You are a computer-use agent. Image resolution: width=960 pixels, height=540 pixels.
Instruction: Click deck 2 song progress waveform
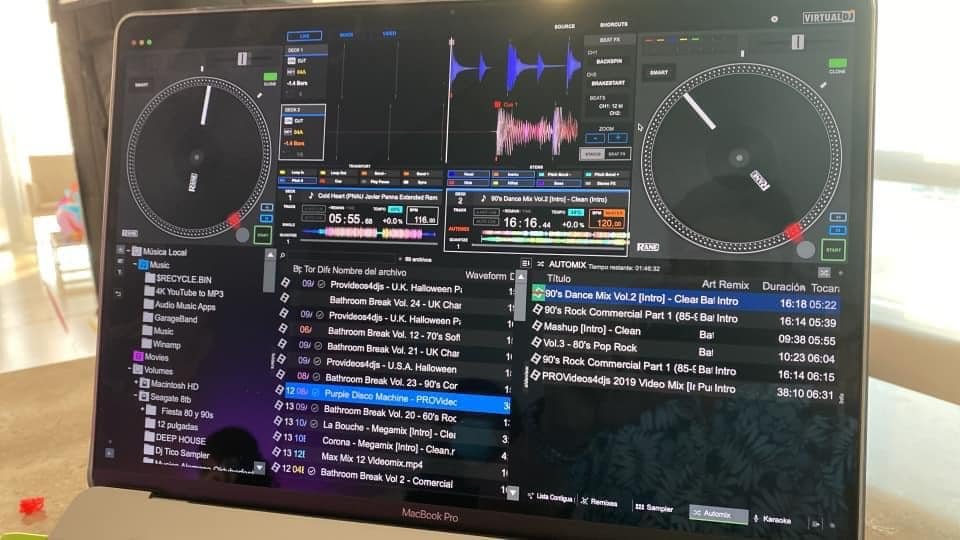[x=553, y=238]
